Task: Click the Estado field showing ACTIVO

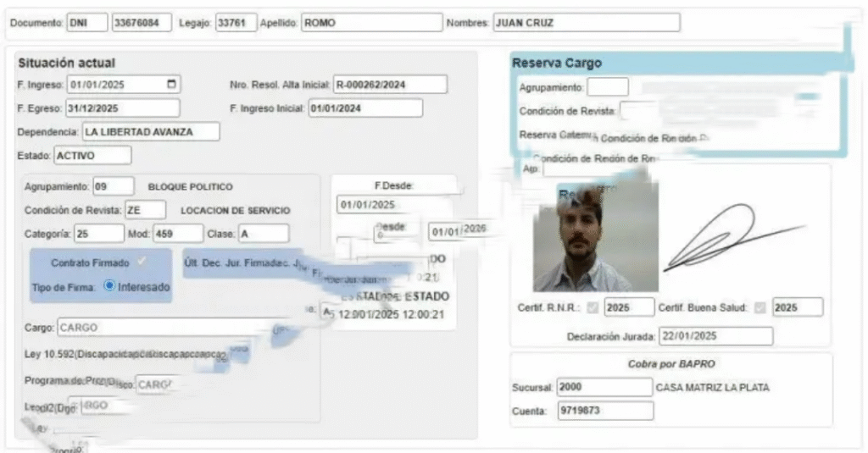Action: (92, 156)
